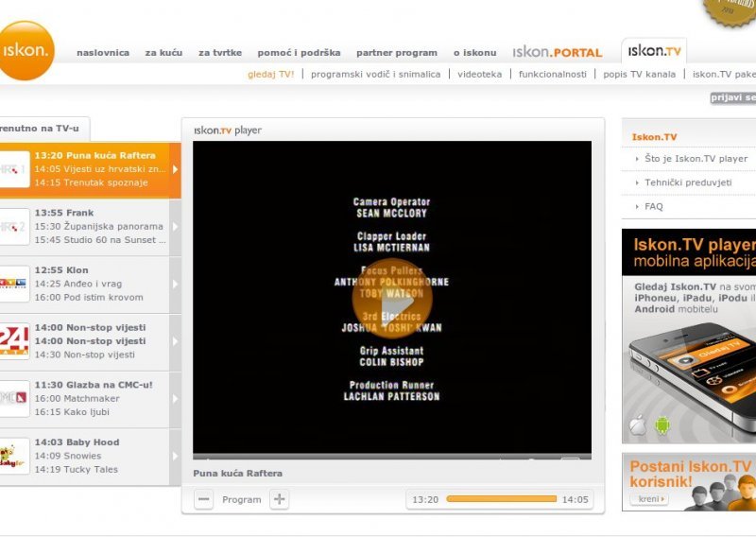Open the videoteka submenu link
The image size is (756, 537).
tap(480, 75)
